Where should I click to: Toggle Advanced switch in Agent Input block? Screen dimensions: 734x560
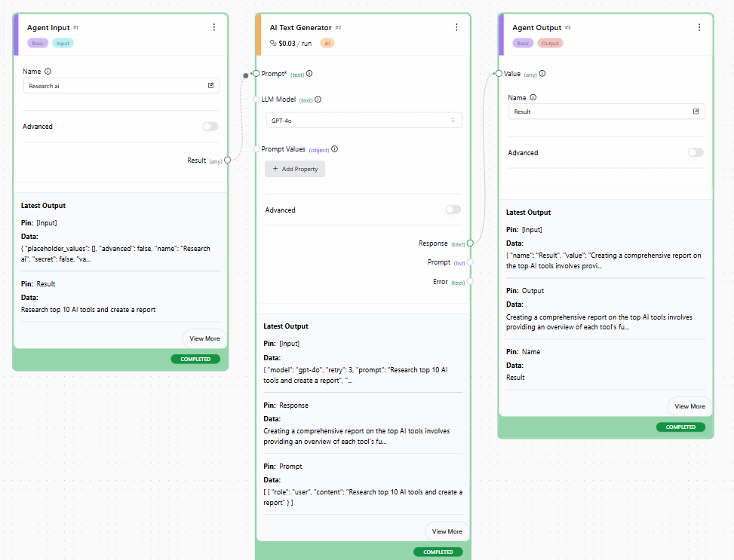tap(210, 127)
